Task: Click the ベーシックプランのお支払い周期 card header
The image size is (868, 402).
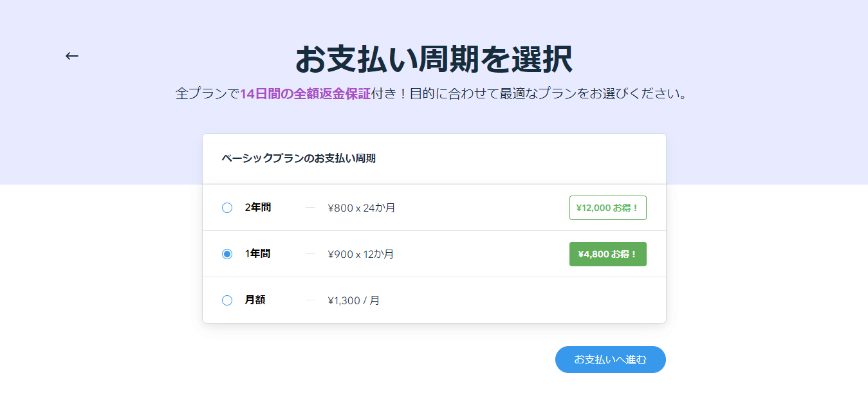Action: pyautogui.click(x=299, y=158)
